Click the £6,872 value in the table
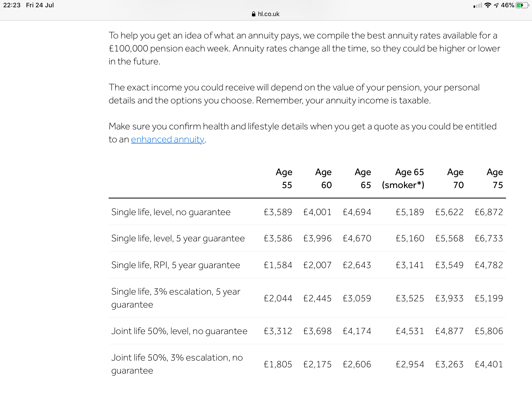This screenshot has width=532, height=399. pos(489,212)
